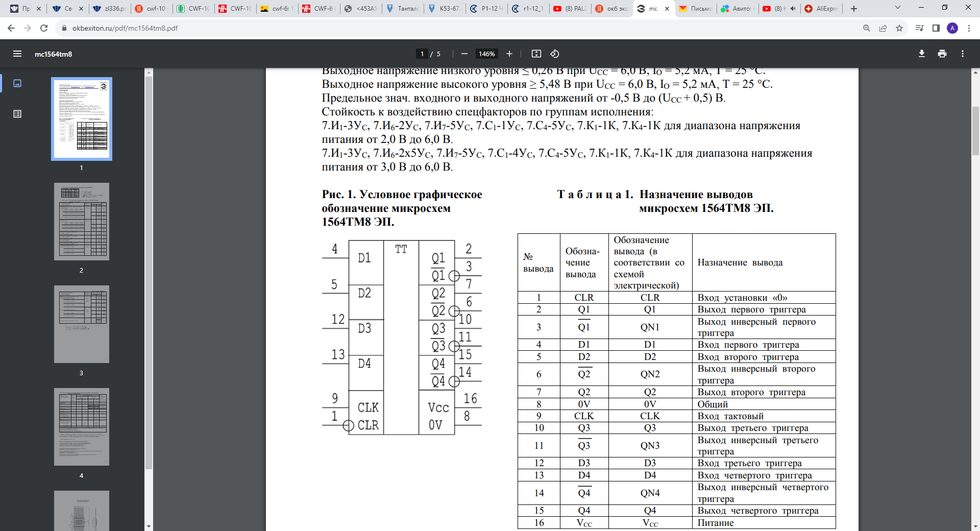The width and height of the screenshot is (980, 531).
Task: Zoom in the PDF with plus button
Action: pos(509,54)
